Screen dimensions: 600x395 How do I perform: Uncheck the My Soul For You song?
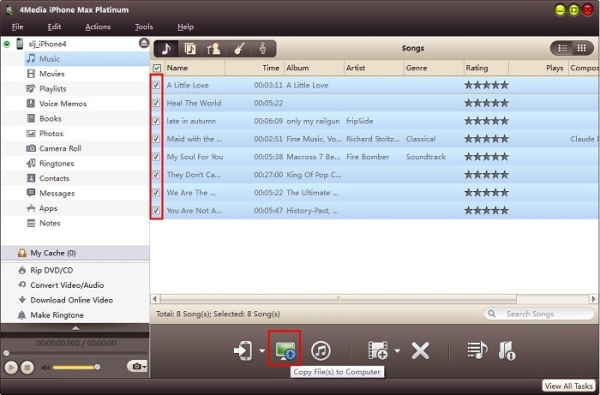156,157
